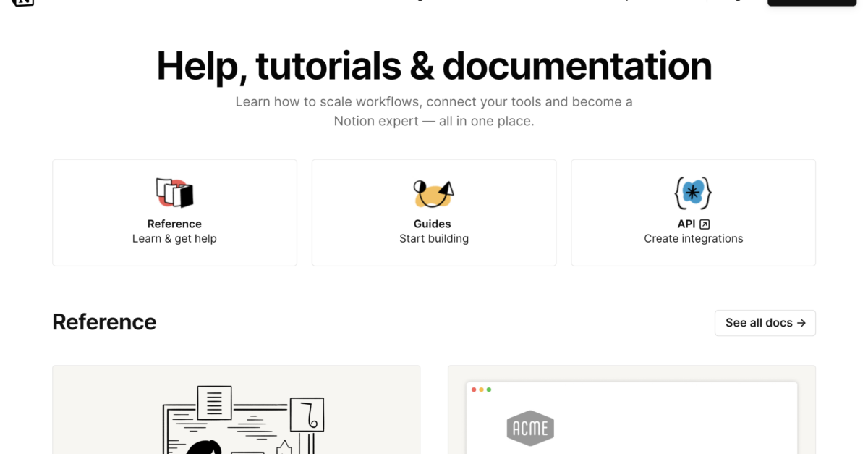Open the Guides card to start building

tap(433, 212)
